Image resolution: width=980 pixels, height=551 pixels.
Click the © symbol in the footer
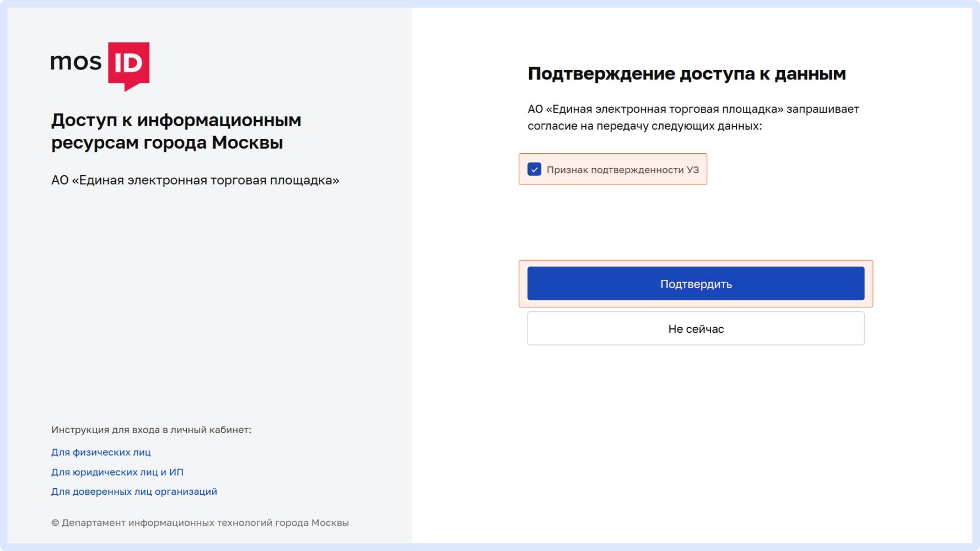click(55, 523)
